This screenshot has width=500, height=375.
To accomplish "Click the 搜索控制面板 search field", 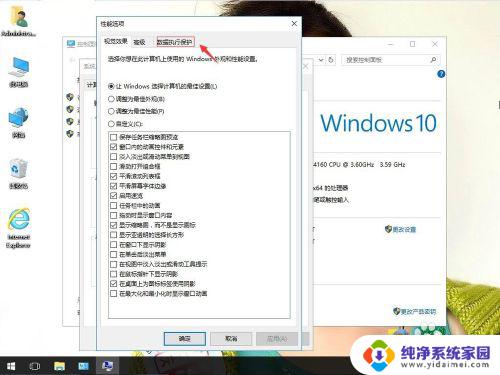I will (390, 60).
